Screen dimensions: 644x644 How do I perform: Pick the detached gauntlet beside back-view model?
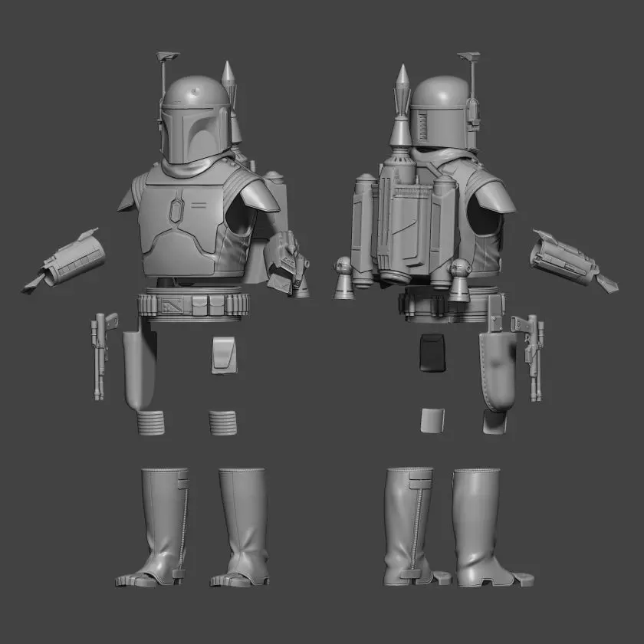pos(573,261)
